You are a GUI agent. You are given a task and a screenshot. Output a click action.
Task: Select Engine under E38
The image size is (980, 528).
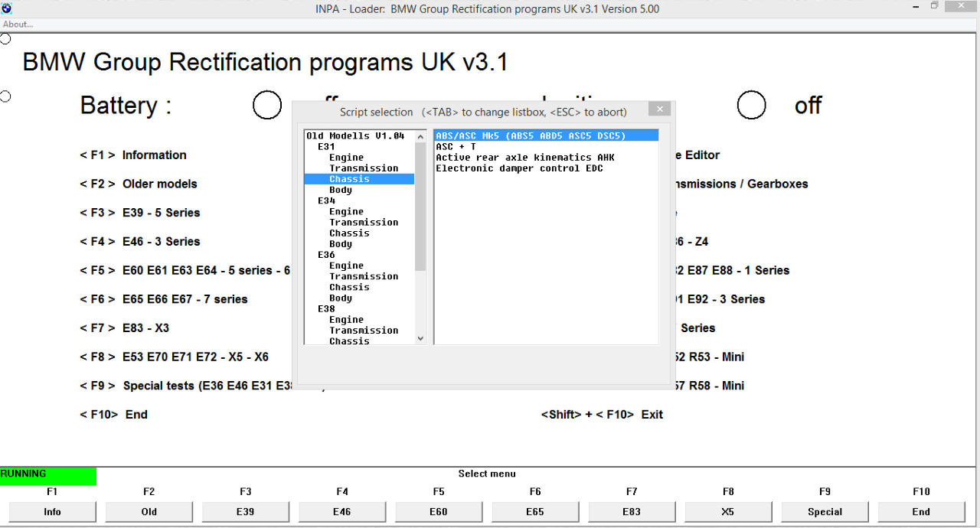point(346,319)
